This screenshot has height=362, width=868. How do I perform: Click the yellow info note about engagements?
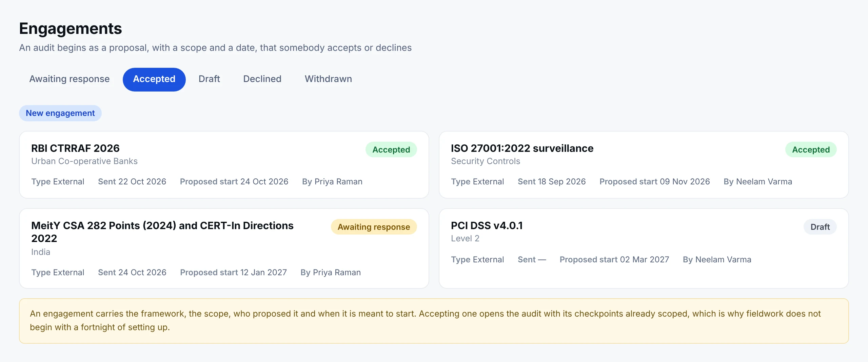tap(434, 321)
